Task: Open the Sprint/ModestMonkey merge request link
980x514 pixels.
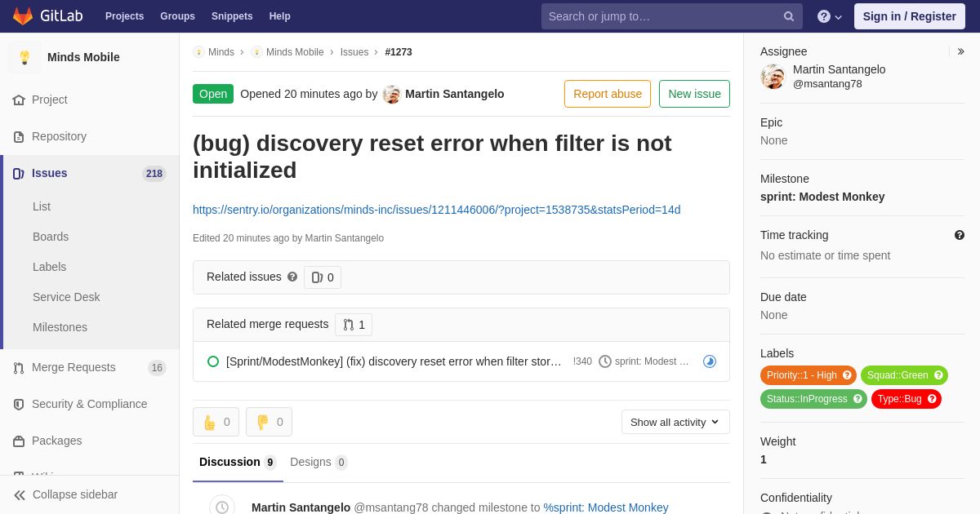Action: 394,361
